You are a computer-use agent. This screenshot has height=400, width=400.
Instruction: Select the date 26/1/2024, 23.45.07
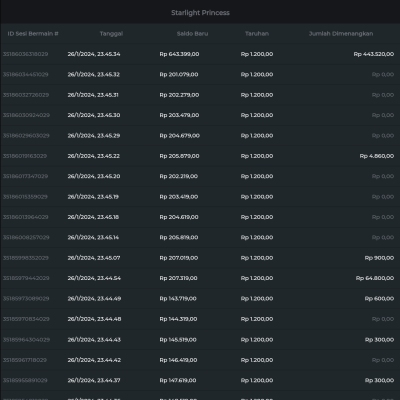click(94, 258)
